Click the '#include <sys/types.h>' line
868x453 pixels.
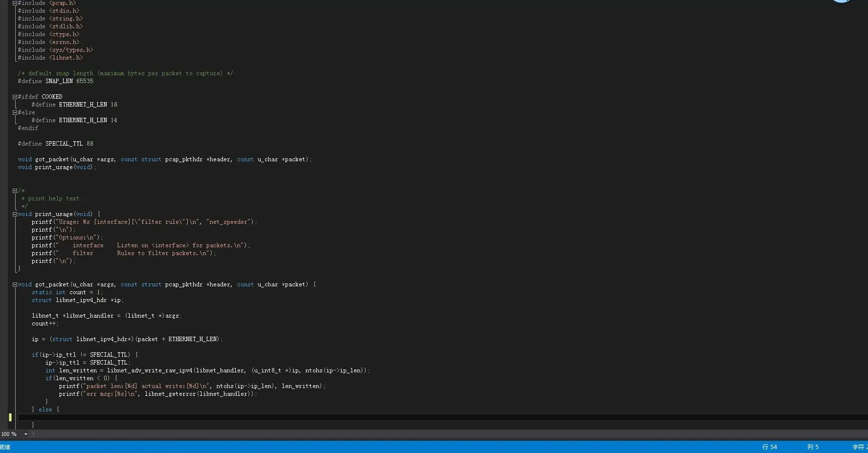click(55, 50)
